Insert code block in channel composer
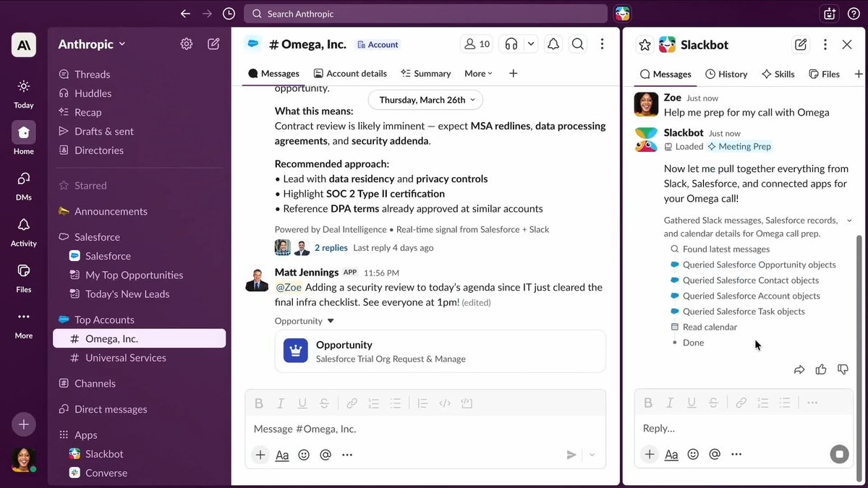The height and width of the screenshot is (488, 868). pyautogui.click(x=467, y=403)
